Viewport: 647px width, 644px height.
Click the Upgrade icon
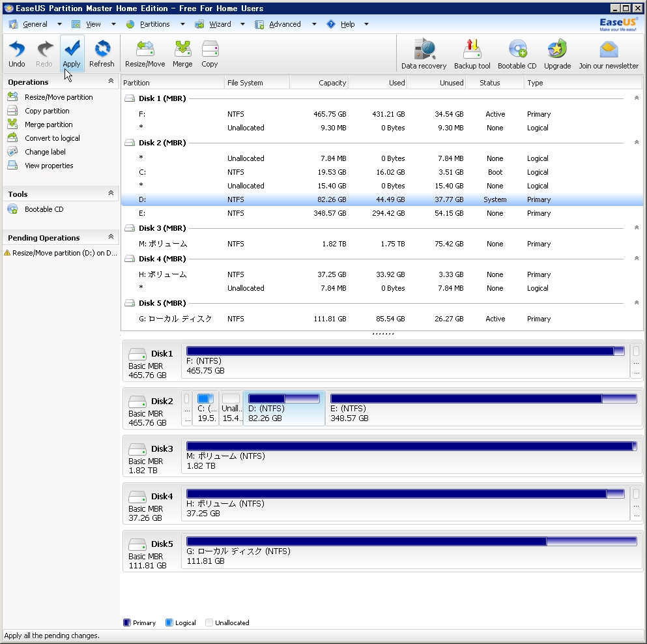click(x=557, y=54)
